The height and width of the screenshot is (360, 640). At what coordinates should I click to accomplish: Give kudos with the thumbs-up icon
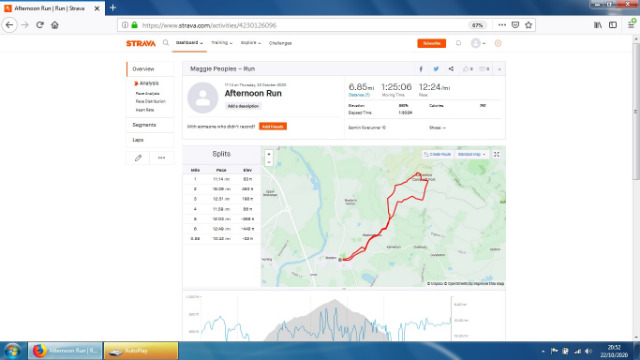[468, 69]
